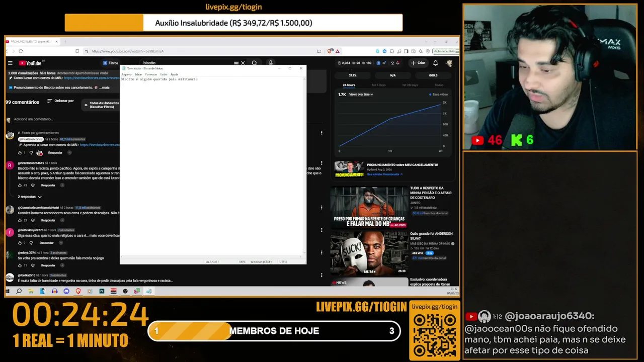This screenshot has height=362, width=644.
Task: Click the Criar create button
Action: click(x=418, y=63)
